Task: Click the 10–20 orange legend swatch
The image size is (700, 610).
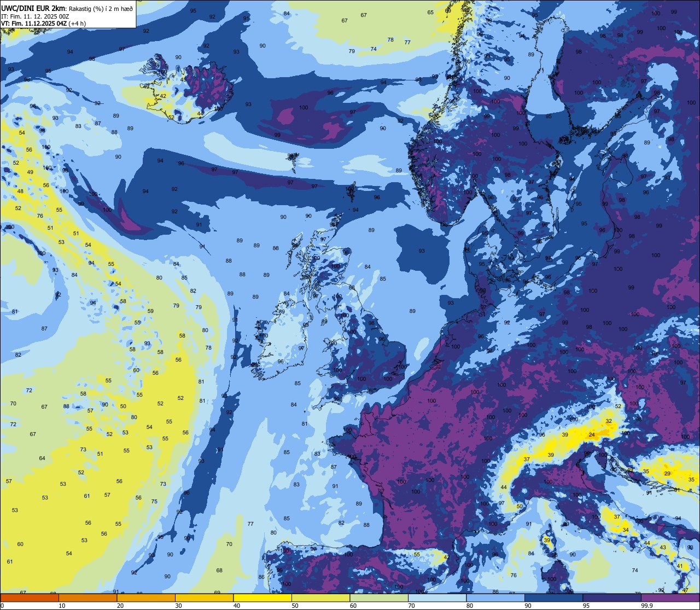Action: [87, 597]
